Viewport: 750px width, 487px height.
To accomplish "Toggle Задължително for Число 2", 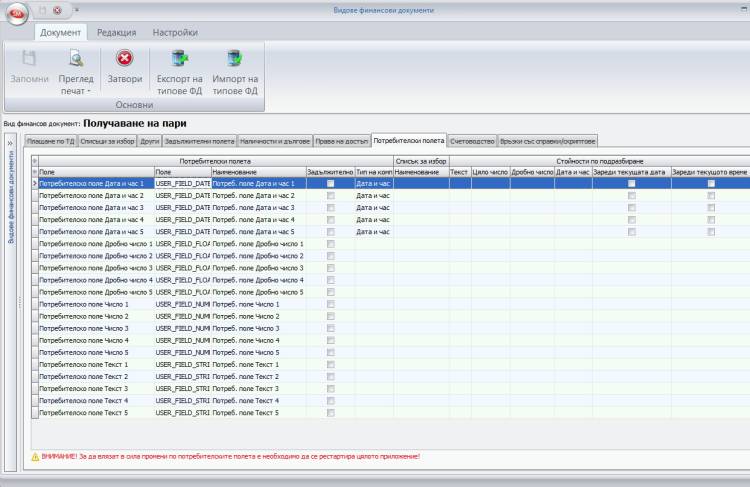I will (x=331, y=316).
